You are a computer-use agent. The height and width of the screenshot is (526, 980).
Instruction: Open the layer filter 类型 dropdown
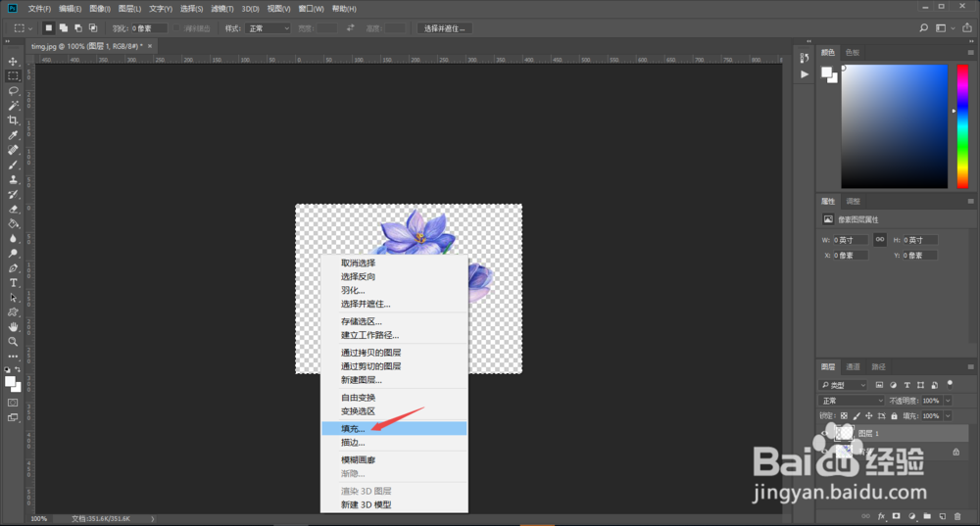[x=843, y=385]
